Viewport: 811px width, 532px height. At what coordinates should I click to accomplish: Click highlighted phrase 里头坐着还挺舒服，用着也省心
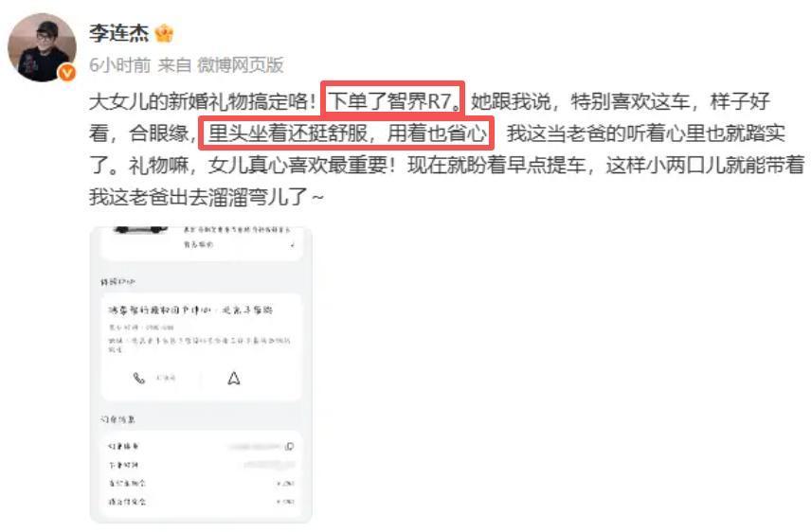(347, 133)
